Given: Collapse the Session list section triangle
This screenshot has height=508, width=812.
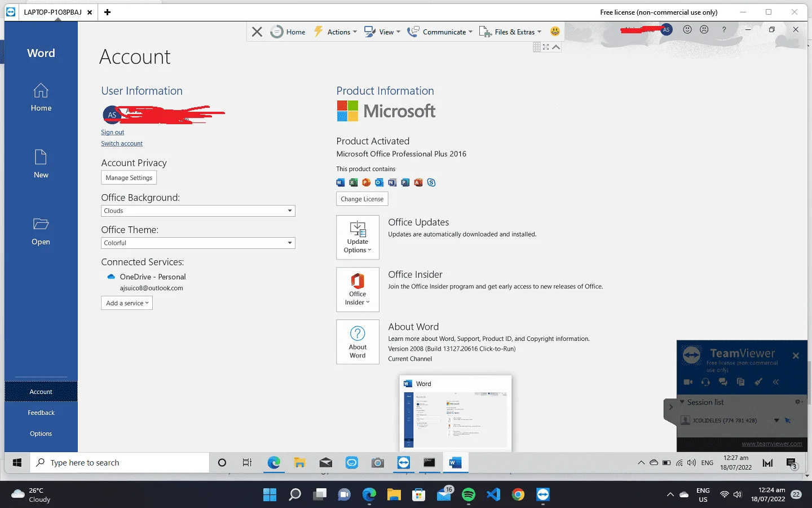Looking at the screenshot, I should click(682, 402).
